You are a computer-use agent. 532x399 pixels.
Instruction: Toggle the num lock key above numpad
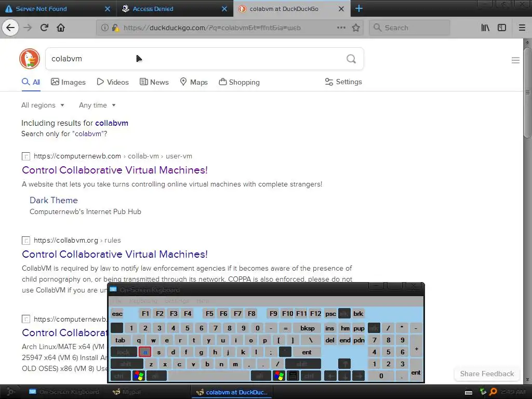374,328
